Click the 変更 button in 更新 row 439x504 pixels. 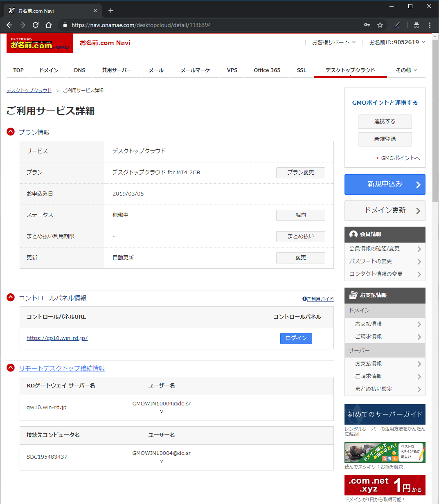click(301, 258)
